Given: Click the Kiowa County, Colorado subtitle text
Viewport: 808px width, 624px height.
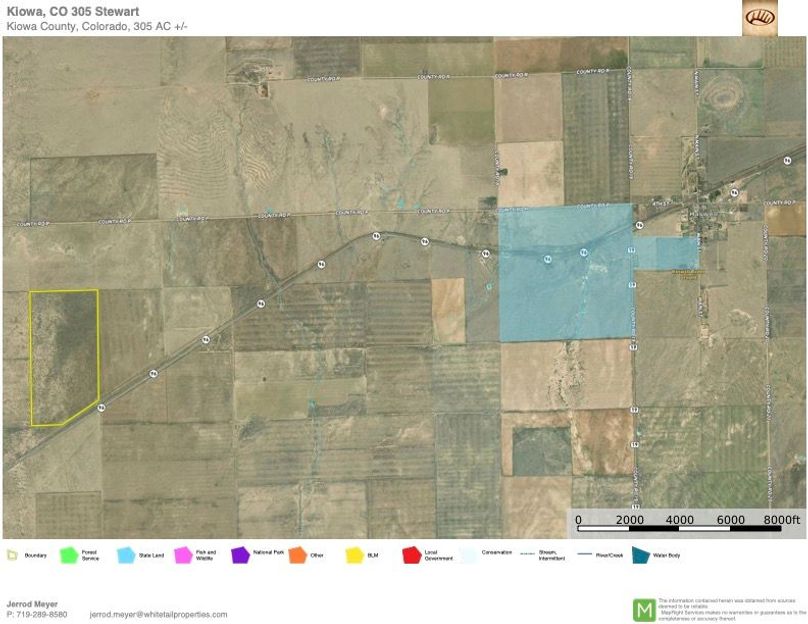Looking at the screenshot, I should pos(96,25).
